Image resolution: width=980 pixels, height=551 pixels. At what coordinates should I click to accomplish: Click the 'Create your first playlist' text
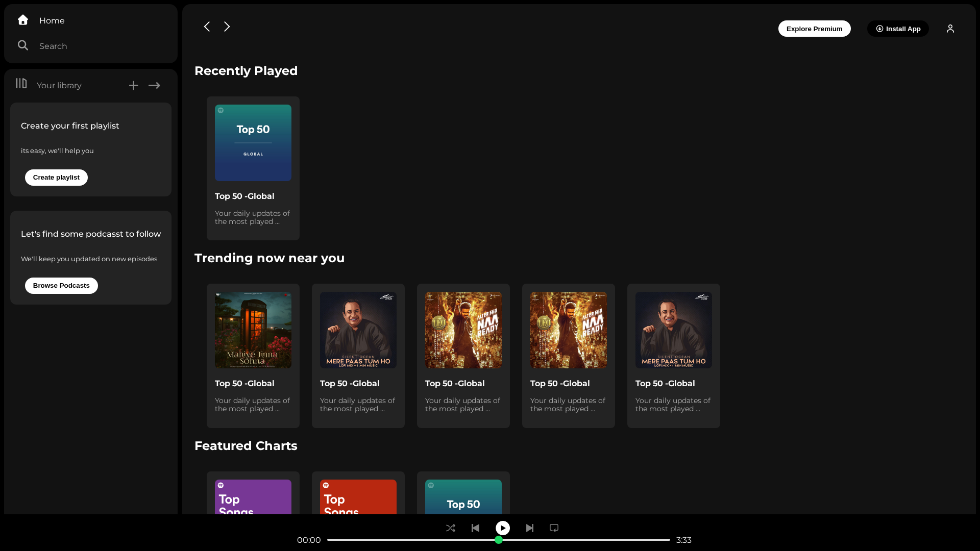pyautogui.click(x=70, y=126)
